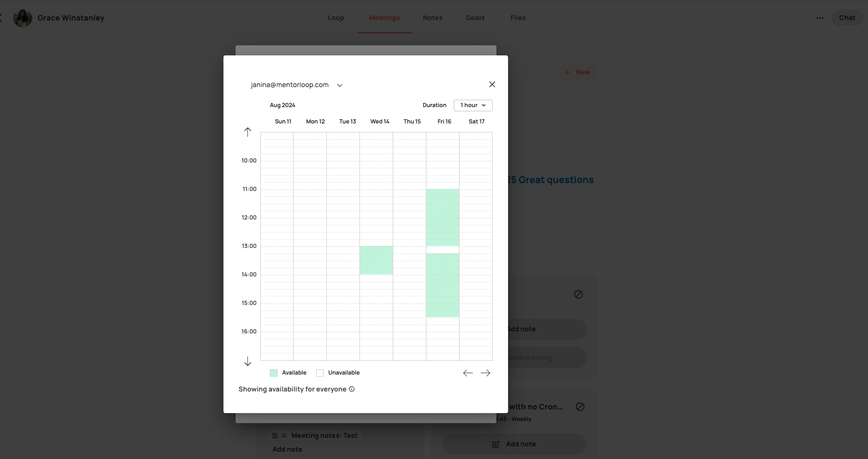
Task: Open the Notes tab
Action: tap(432, 18)
